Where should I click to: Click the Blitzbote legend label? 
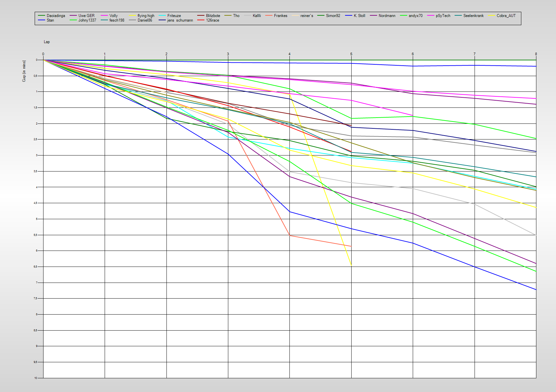tap(213, 16)
